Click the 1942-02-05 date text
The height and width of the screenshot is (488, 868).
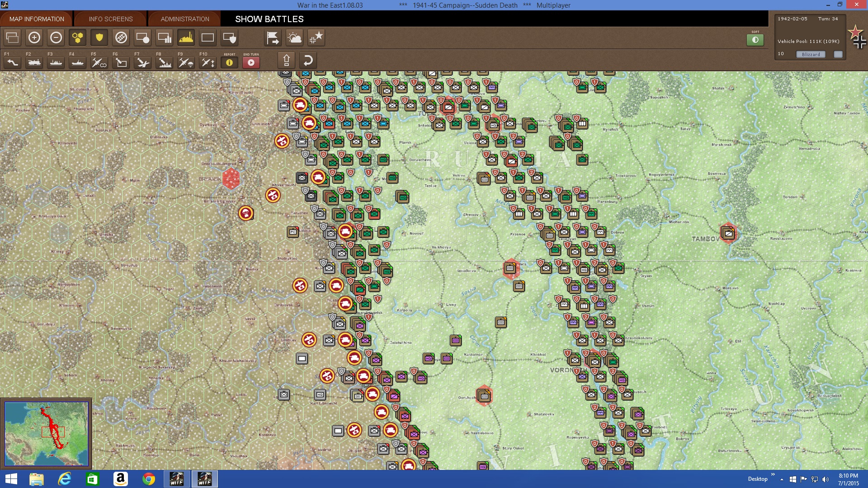pos(792,19)
